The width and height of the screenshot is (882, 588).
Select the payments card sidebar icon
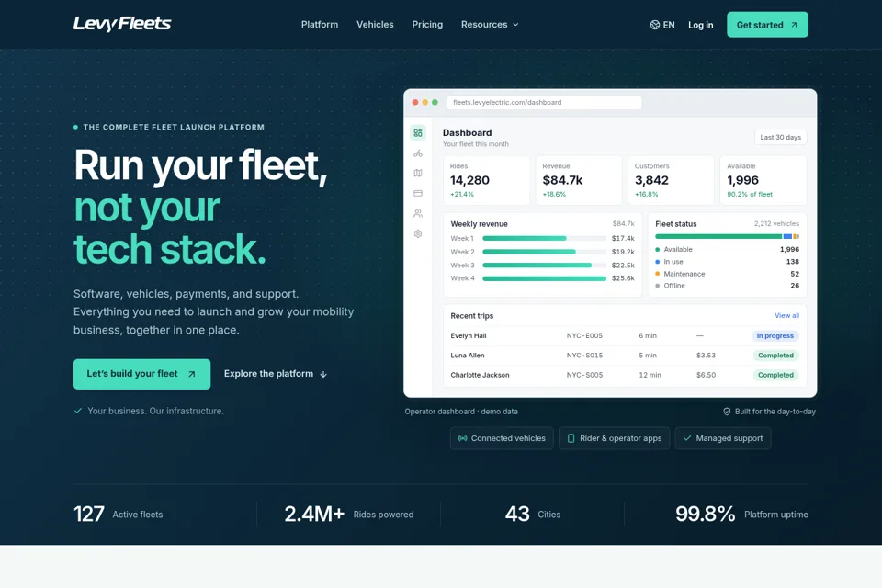418,194
